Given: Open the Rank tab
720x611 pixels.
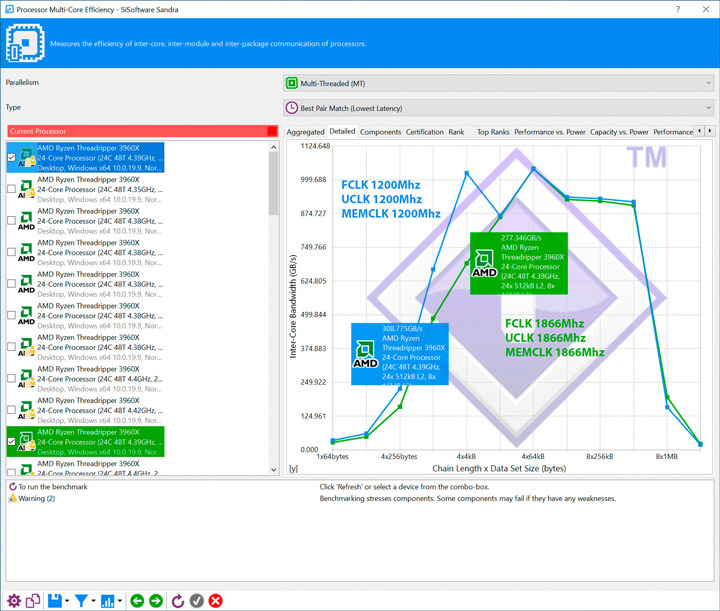Looking at the screenshot, I should tap(456, 132).
